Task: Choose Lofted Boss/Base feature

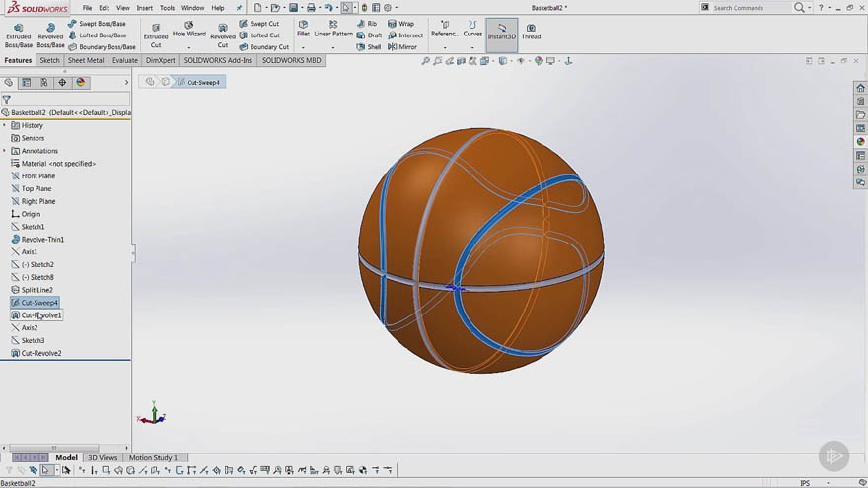Action: [x=98, y=35]
